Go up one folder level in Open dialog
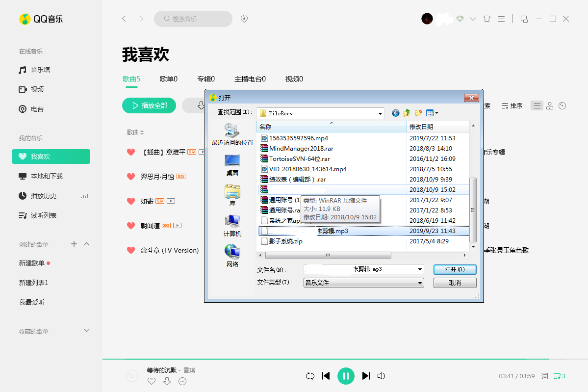Image resolution: width=588 pixels, height=392 pixels. point(407,113)
